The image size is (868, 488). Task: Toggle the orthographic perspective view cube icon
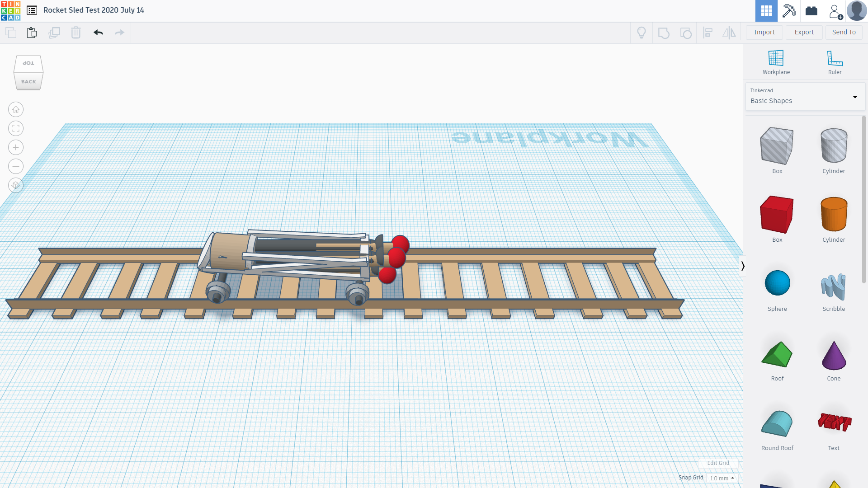16,185
